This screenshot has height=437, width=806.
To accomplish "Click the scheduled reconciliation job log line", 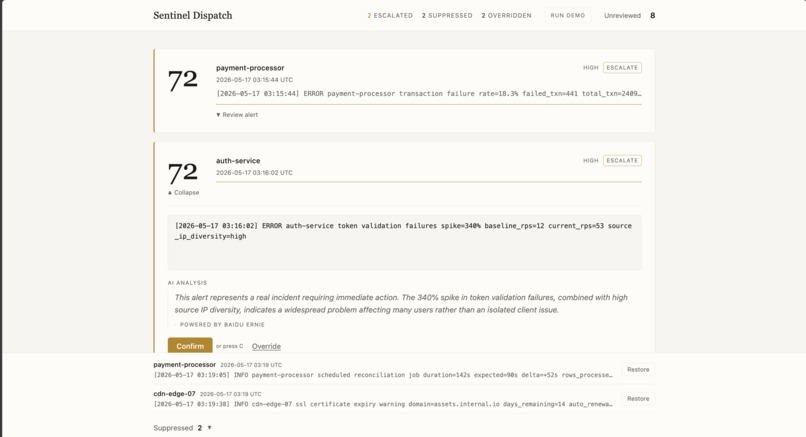I will pos(383,375).
